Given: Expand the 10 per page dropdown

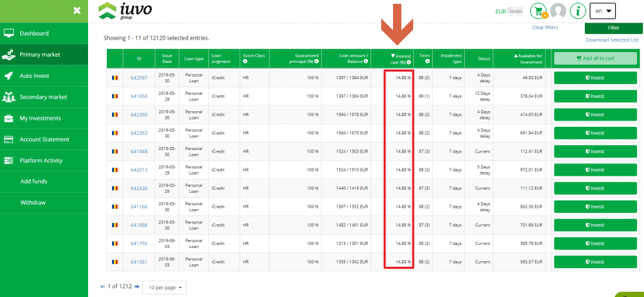Looking at the screenshot, I should [x=164, y=288].
